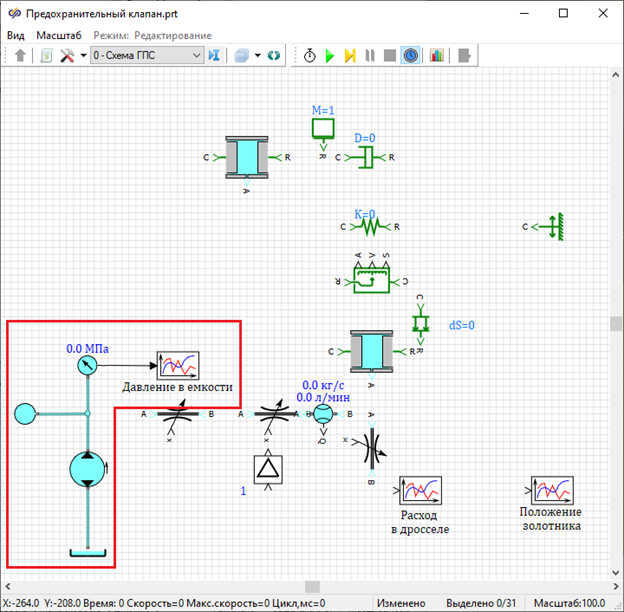Click the 'Давление в емкости' graph block
This screenshot has height=612, width=624.
(x=178, y=365)
